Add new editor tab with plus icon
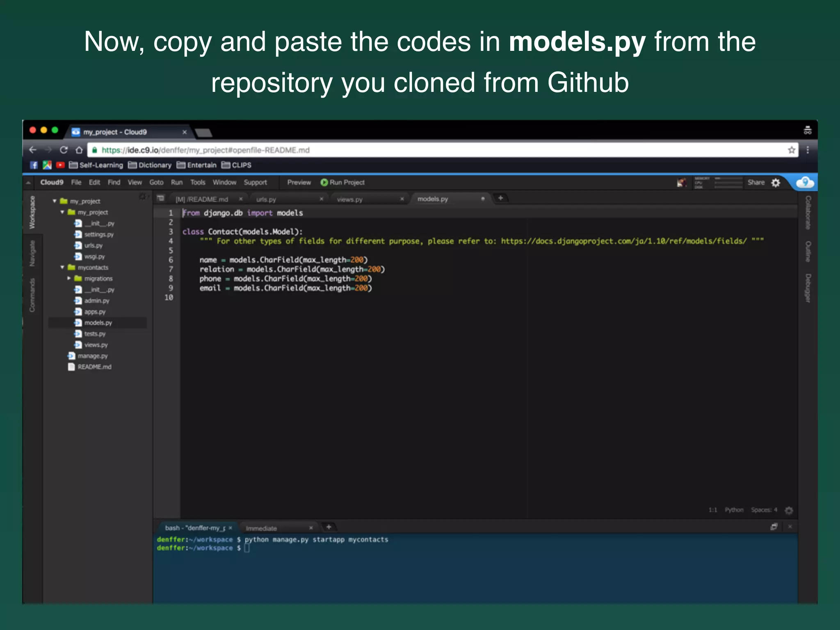 pyautogui.click(x=500, y=198)
